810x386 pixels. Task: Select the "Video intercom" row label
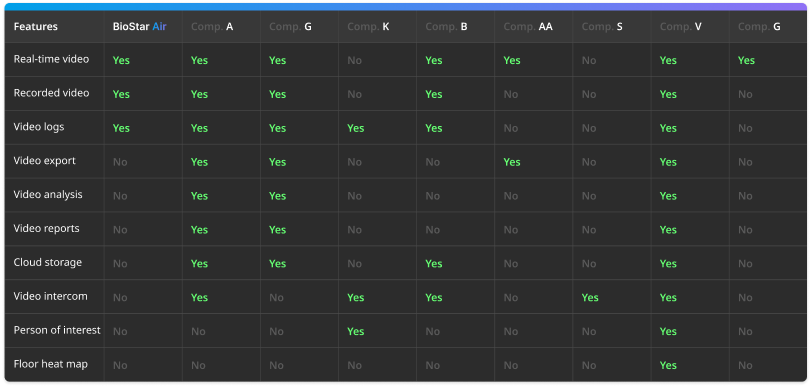pyautogui.click(x=51, y=297)
